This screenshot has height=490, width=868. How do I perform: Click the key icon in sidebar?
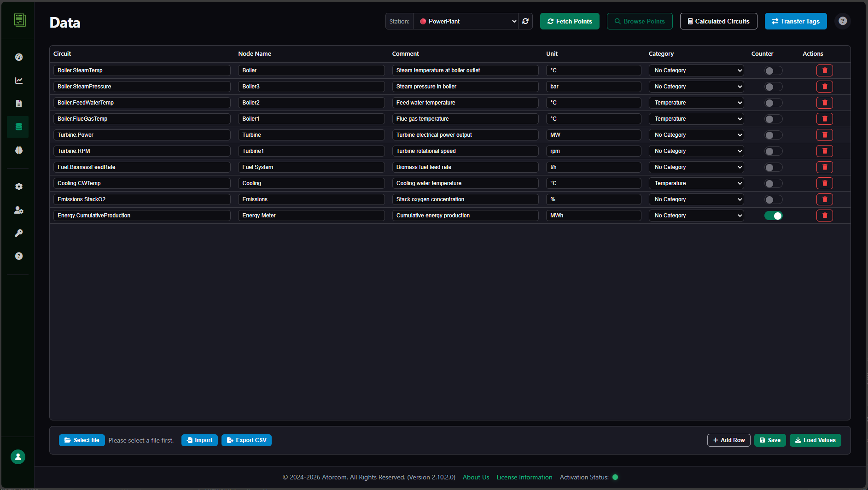(x=18, y=233)
